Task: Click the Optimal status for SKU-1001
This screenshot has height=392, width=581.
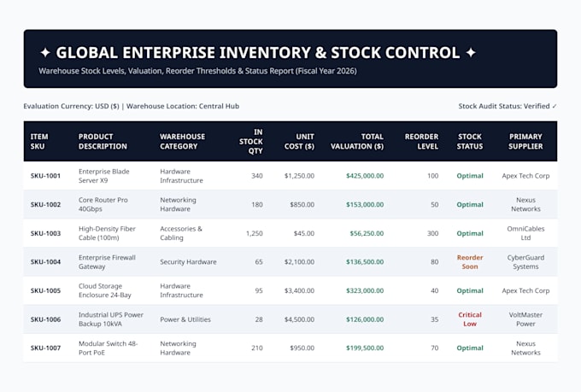Action: click(470, 176)
